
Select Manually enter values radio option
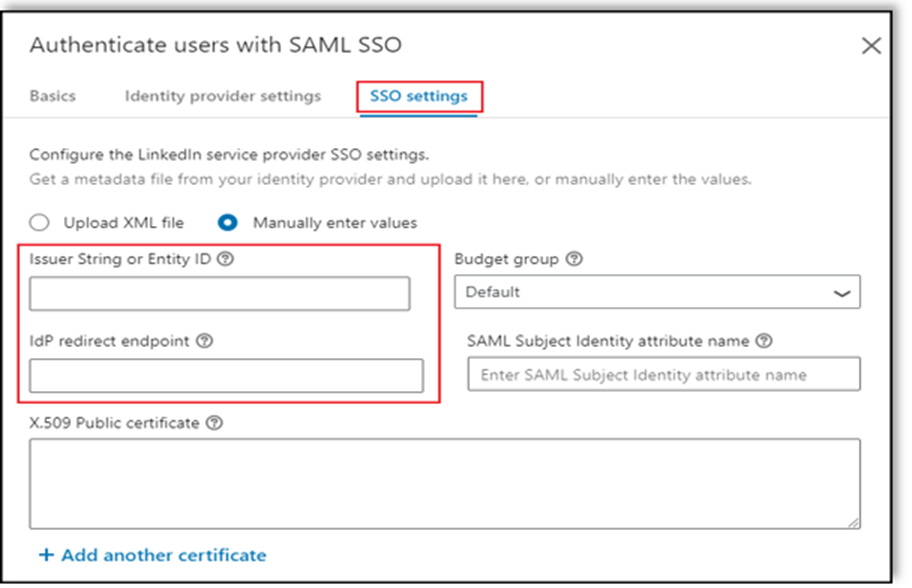pyautogui.click(x=228, y=222)
